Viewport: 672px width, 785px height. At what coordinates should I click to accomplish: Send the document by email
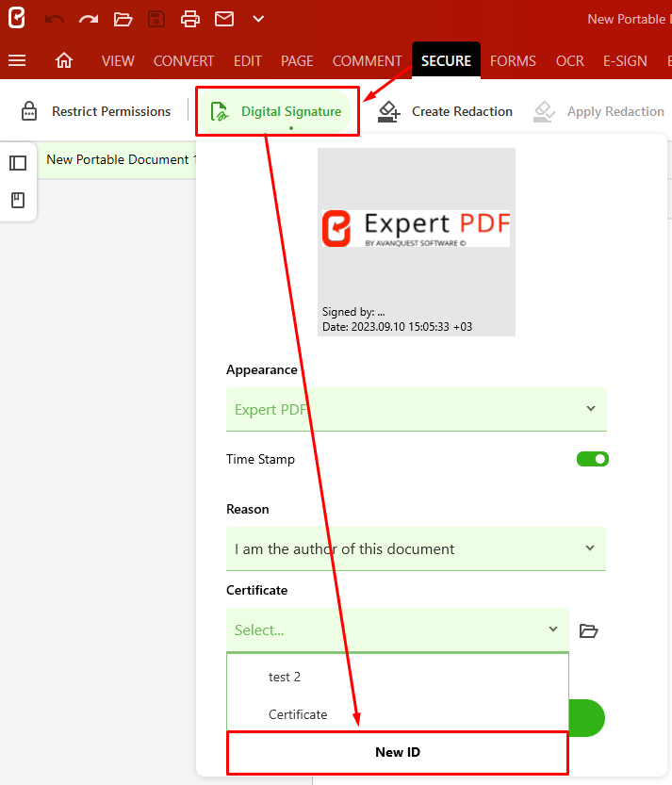point(223,19)
